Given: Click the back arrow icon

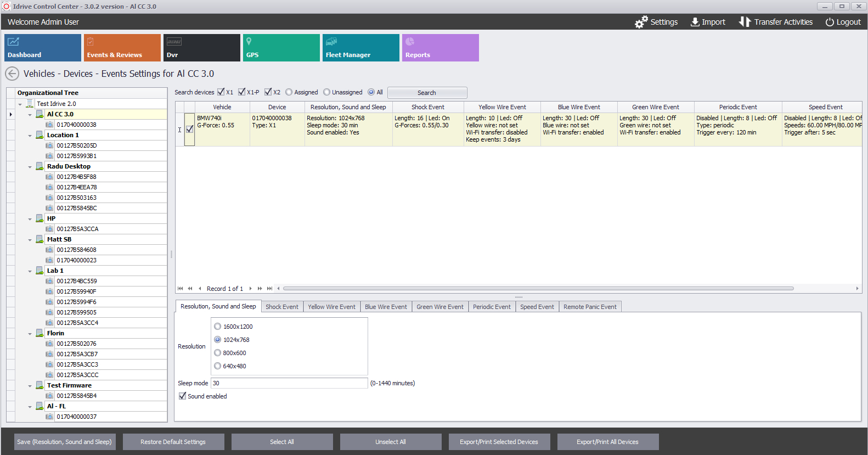Looking at the screenshot, I should point(12,74).
